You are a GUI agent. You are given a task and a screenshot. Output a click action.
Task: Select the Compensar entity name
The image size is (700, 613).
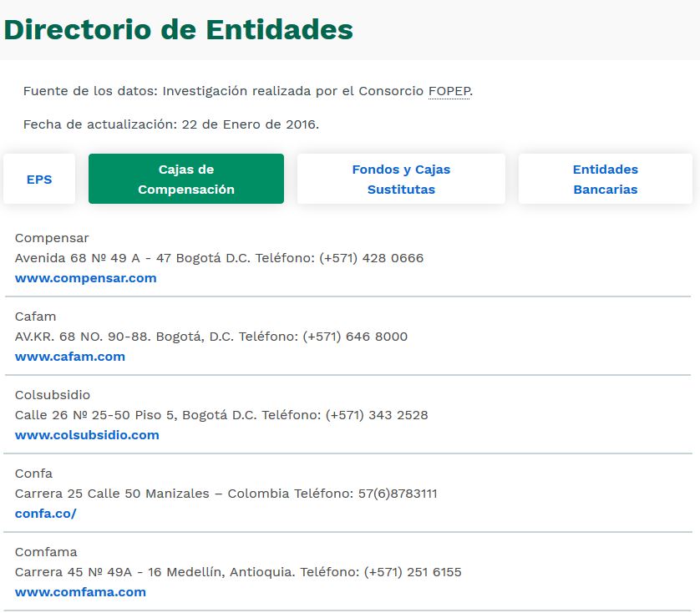(x=52, y=238)
